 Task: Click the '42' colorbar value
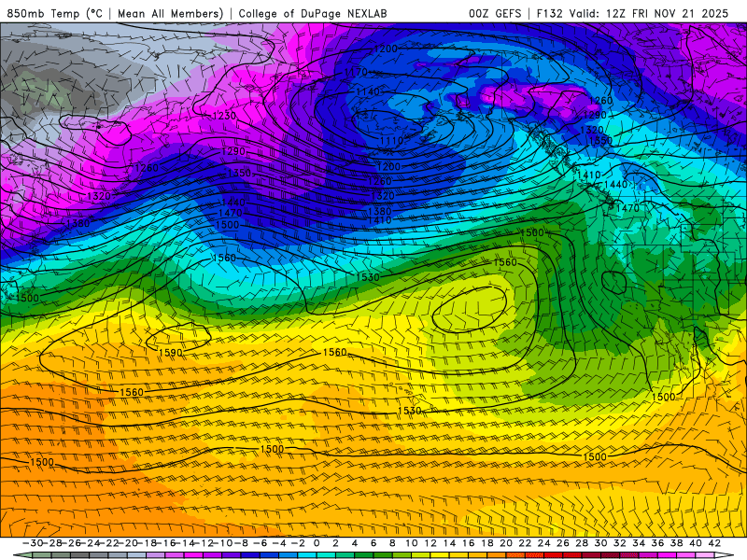(714, 543)
